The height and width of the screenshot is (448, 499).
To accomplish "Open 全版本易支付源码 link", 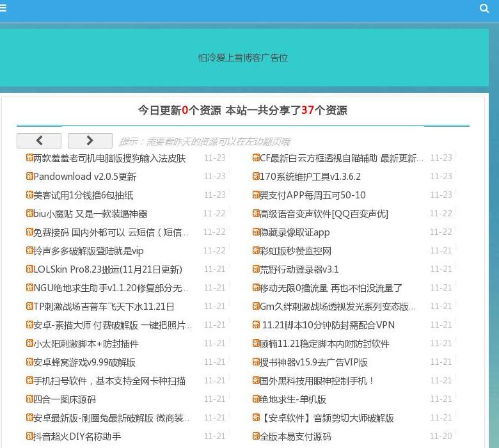I will pos(296,436).
